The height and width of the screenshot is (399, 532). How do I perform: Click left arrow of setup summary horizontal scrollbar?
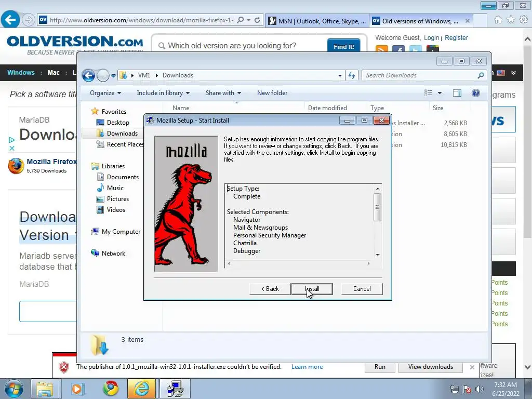click(229, 263)
